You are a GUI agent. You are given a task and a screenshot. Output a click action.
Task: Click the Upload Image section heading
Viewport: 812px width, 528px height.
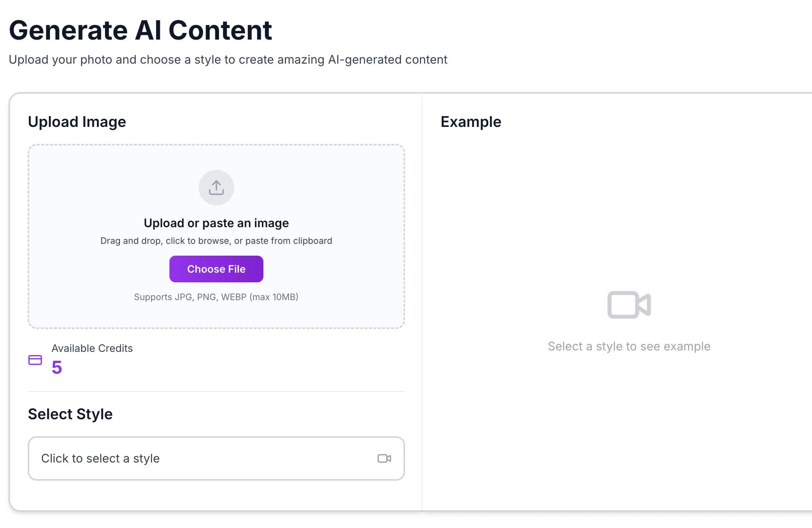[x=77, y=121]
